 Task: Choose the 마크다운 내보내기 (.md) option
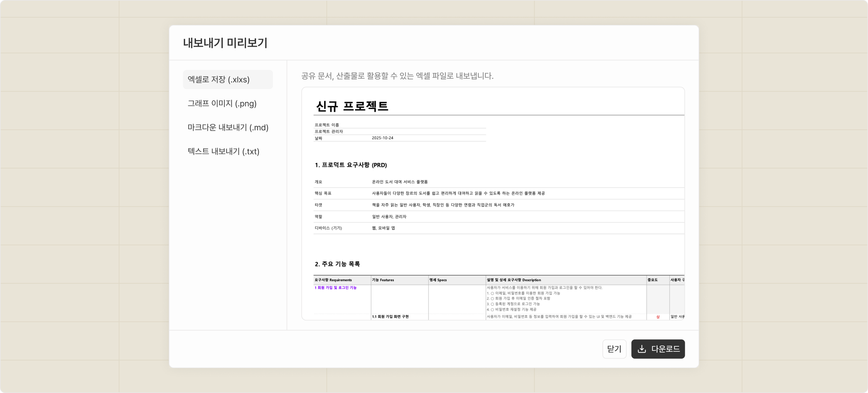[228, 127]
